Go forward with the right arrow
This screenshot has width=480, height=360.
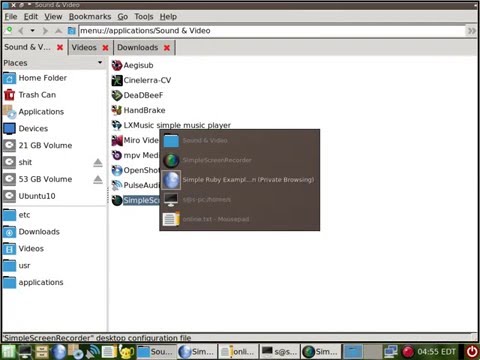[x=45, y=31]
